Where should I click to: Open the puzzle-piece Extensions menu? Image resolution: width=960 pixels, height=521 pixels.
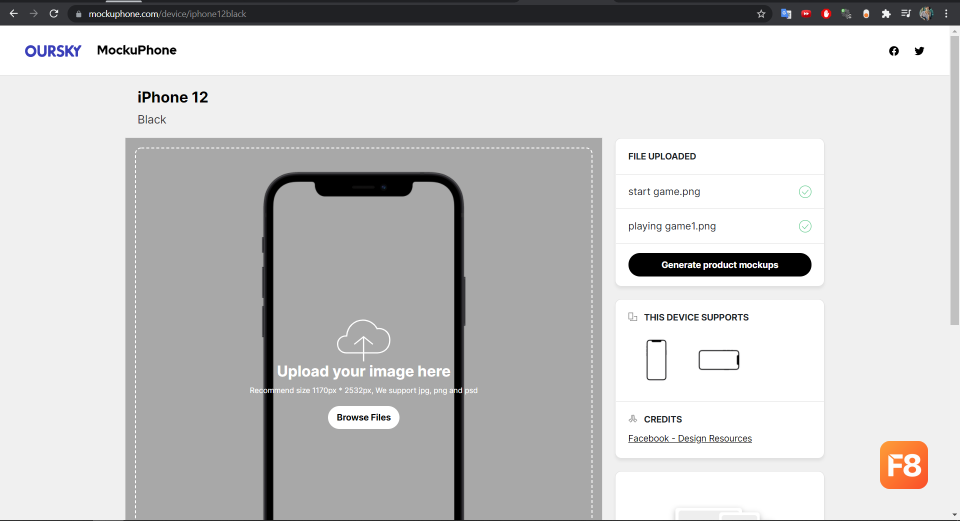coord(886,13)
